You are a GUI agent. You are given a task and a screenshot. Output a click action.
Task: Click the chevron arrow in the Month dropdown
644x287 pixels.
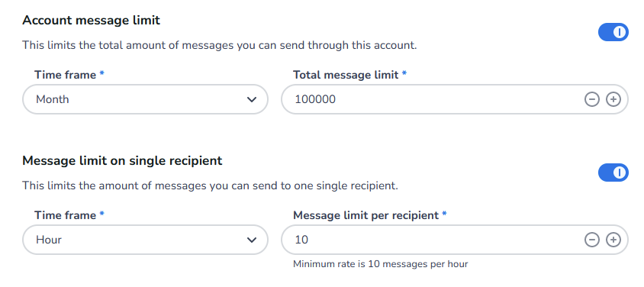coord(252,99)
